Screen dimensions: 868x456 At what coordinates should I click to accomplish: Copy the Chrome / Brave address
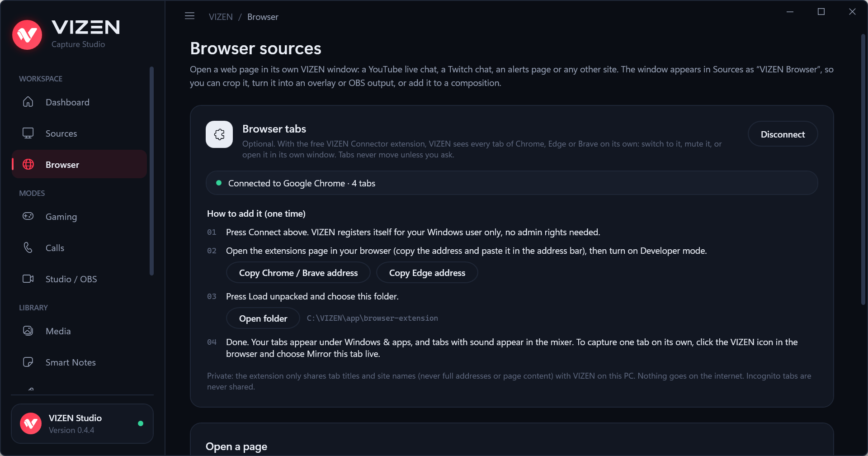coord(298,273)
